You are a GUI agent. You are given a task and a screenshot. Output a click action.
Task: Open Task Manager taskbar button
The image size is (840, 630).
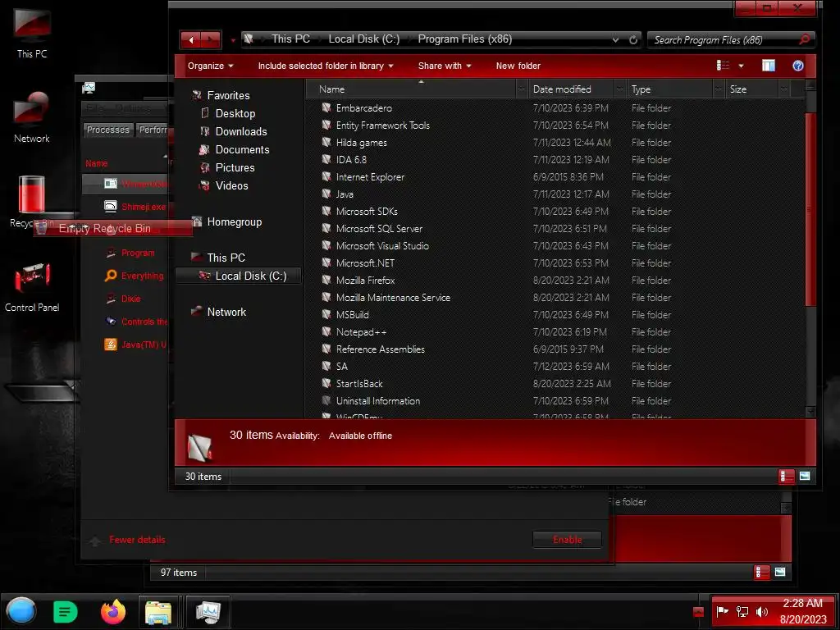tap(208, 612)
